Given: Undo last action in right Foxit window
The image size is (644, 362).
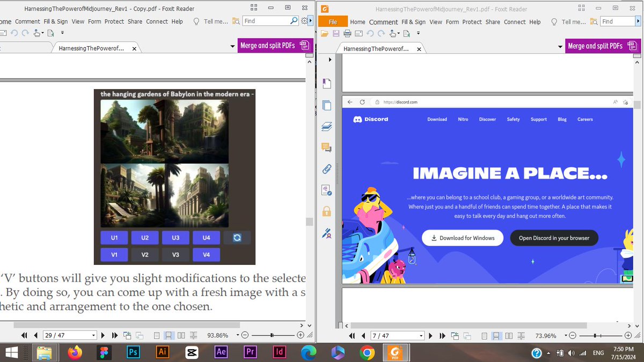Looking at the screenshot, I should click(370, 33).
